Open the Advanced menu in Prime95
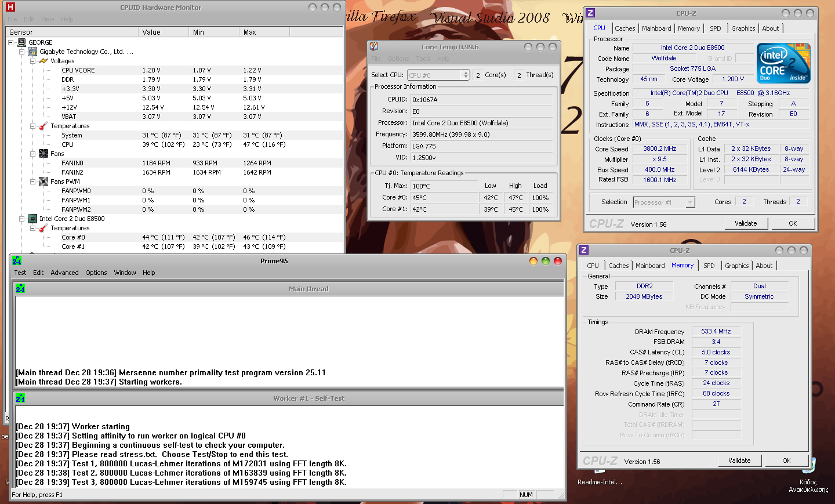Screen dimensions: 835x504 [64, 273]
